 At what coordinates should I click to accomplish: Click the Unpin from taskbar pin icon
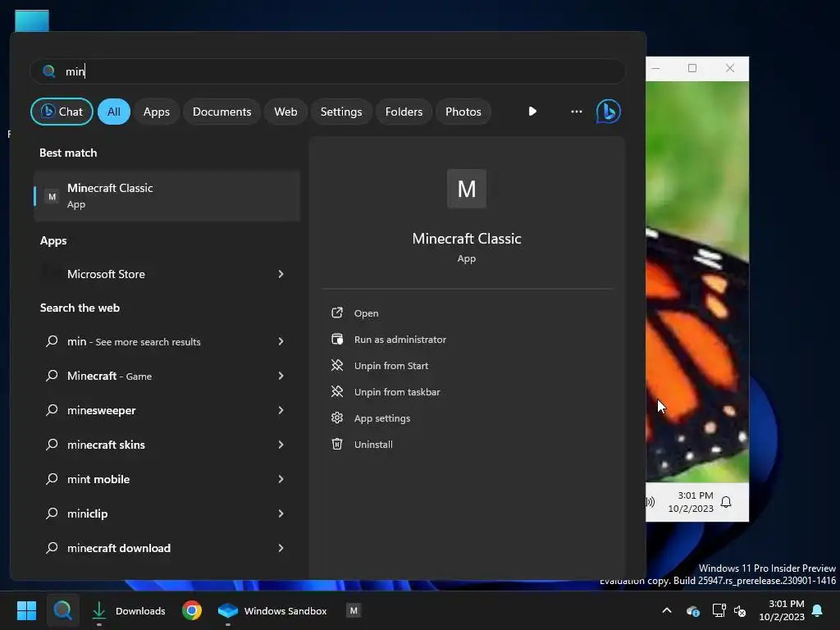click(x=337, y=391)
